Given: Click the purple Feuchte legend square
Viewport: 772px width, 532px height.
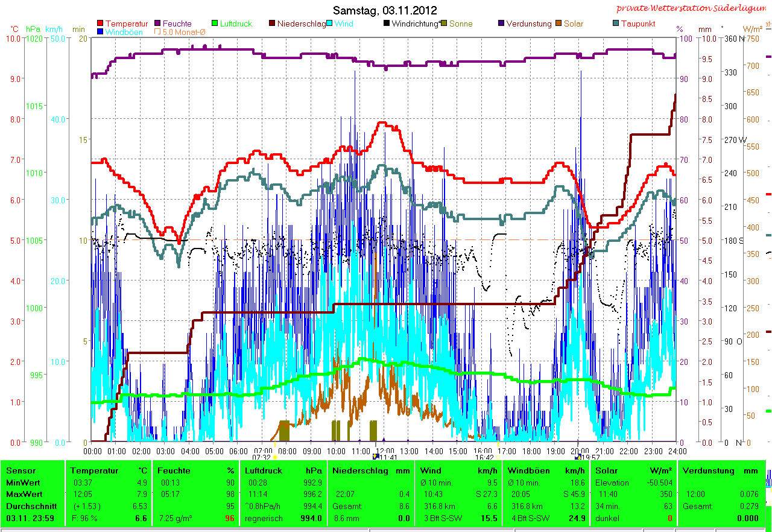Looking at the screenshot, I should tap(158, 24).
